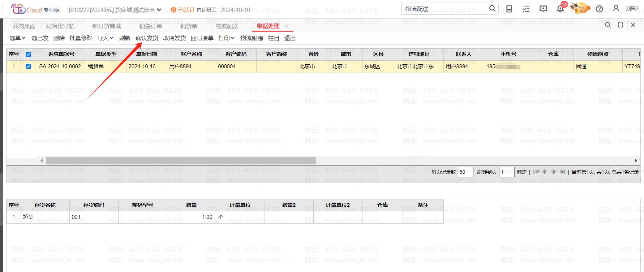Uncheck the row SA-2024-10-0002 checkbox
This screenshot has height=272, width=644.
point(29,66)
